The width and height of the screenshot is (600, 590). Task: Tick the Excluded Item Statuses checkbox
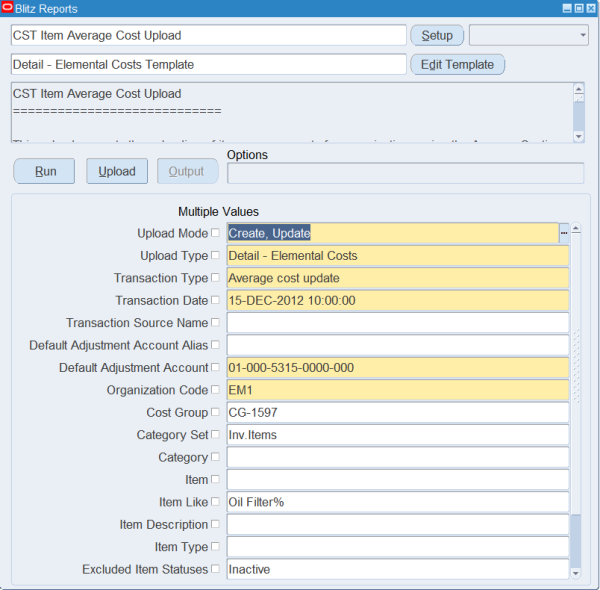215,569
